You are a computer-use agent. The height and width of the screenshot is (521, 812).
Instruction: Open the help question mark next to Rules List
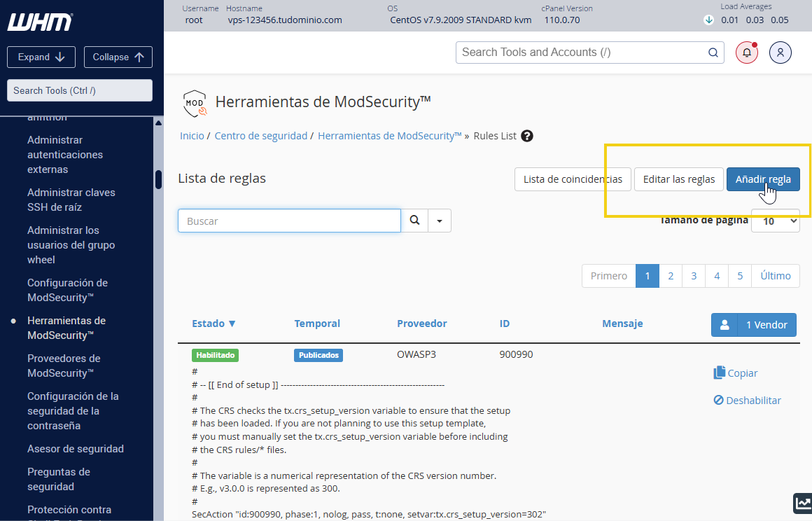click(x=527, y=136)
